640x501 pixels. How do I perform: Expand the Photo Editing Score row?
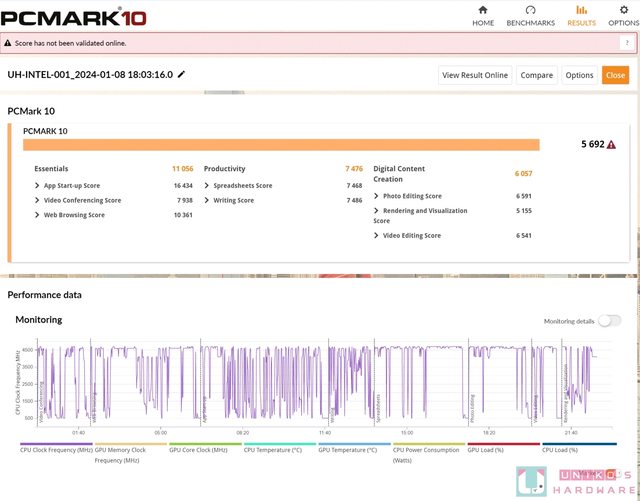377,196
